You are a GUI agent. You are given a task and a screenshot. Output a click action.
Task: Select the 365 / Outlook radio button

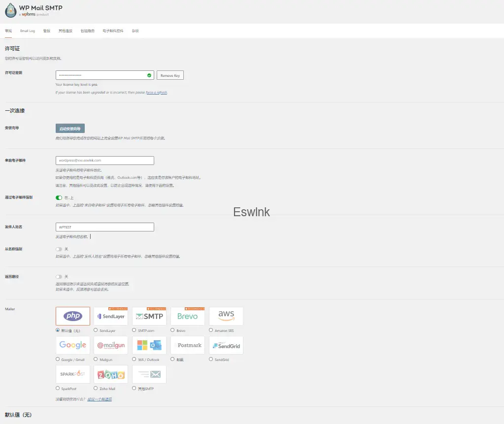coord(134,359)
